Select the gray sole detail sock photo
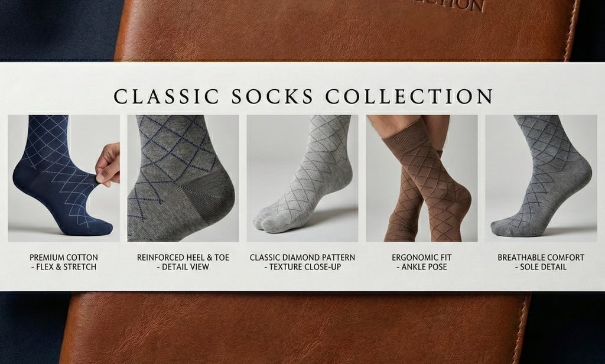This screenshot has width=605, height=364. [x=541, y=178]
